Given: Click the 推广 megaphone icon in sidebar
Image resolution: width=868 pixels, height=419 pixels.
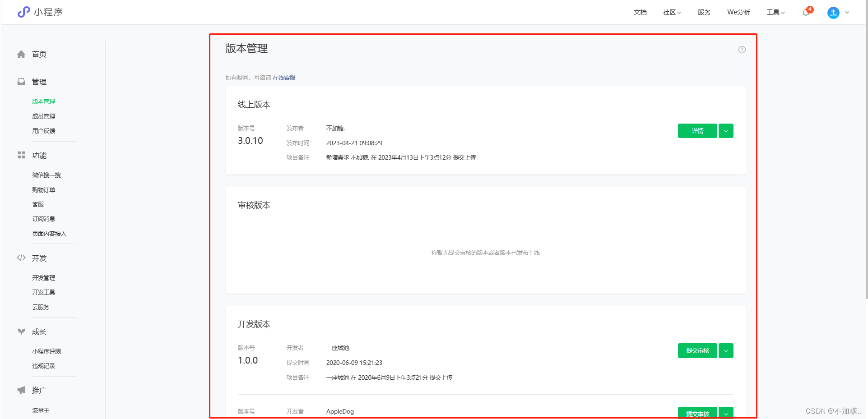Looking at the screenshot, I should pos(21,390).
